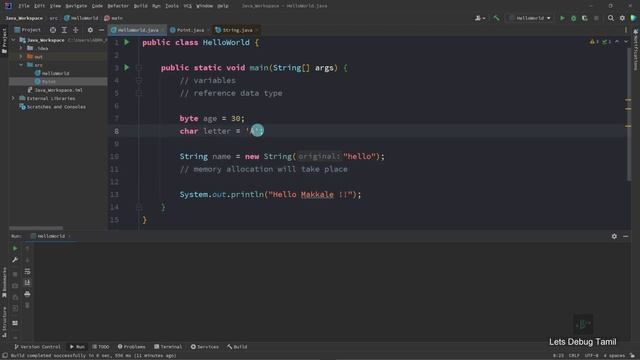Select opened file target icon in Project panel
This screenshot has height=360, width=640.
click(53, 30)
